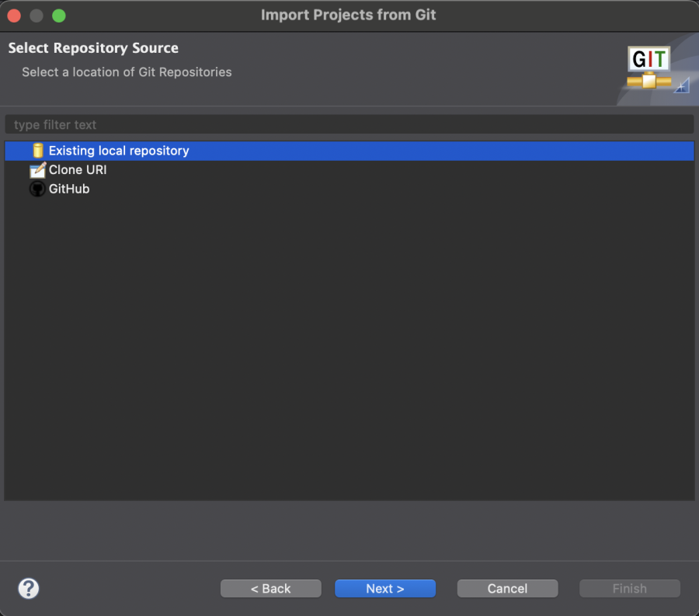Click the greyed-out Finish button
The width and height of the screenshot is (699, 616).
click(629, 589)
